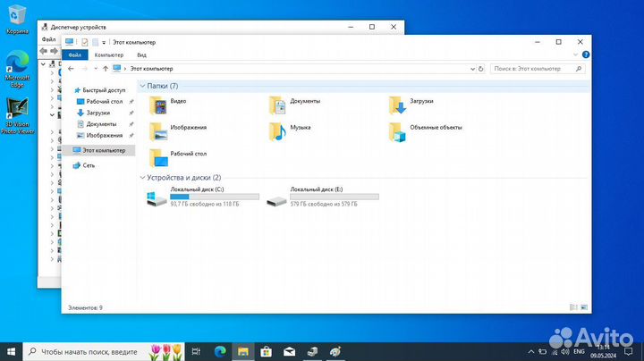
Task: Click Элементов: 9 status text
Action: [85, 307]
